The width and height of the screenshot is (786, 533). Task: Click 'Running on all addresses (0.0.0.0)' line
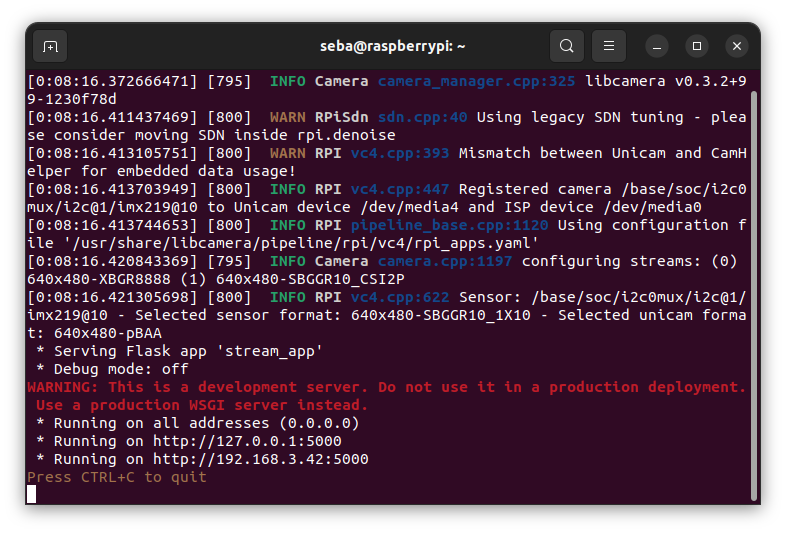pyautogui.click(x=198, y=423)
